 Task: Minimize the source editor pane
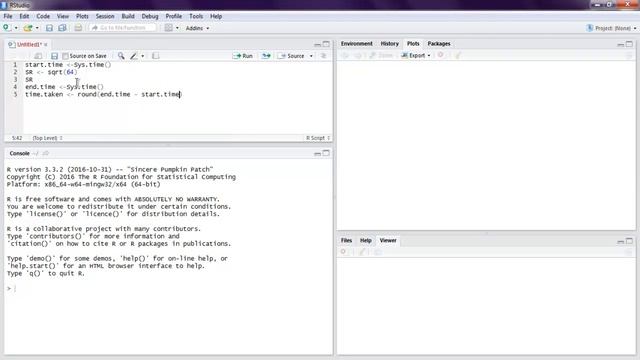tap(318, 44)
